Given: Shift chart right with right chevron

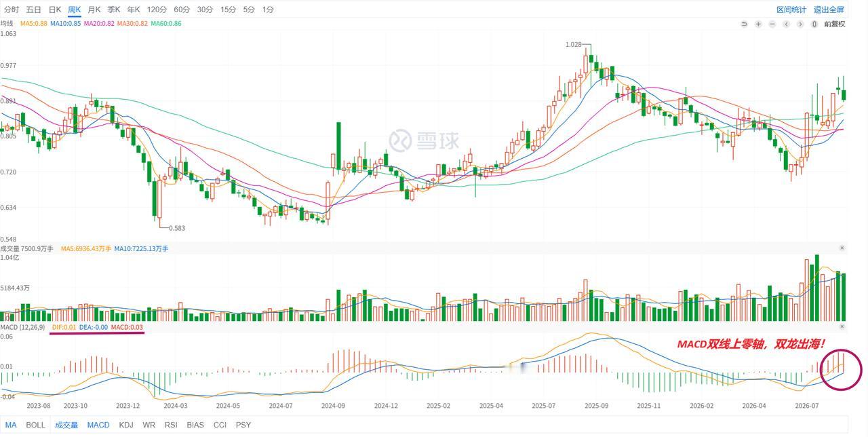Looking at the screenshot, I should (x=800, y=24).
